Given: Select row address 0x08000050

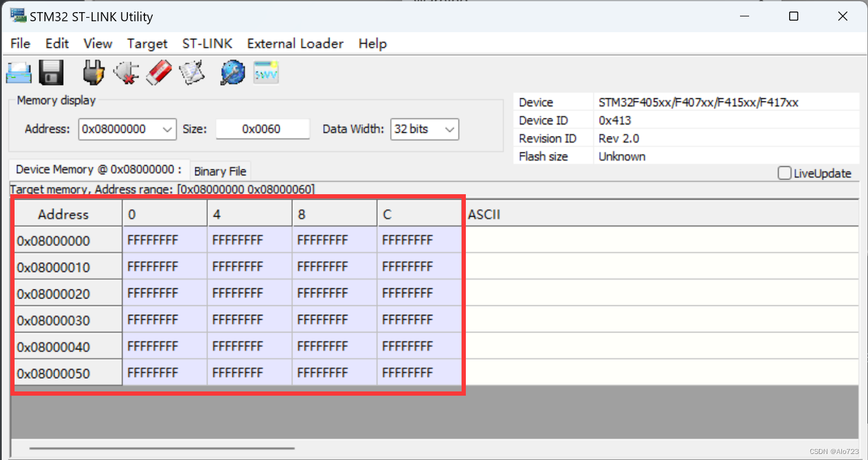Looking at the screenshot, I should coord(68,373).
